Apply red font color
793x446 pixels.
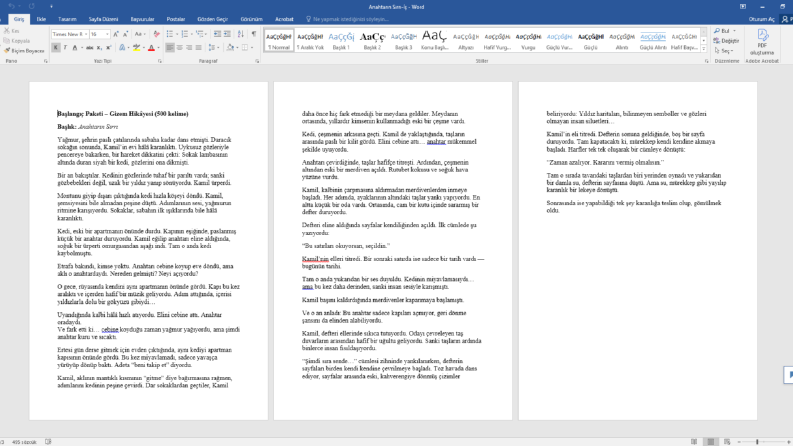pyautogui.click(x=151, y=48)
